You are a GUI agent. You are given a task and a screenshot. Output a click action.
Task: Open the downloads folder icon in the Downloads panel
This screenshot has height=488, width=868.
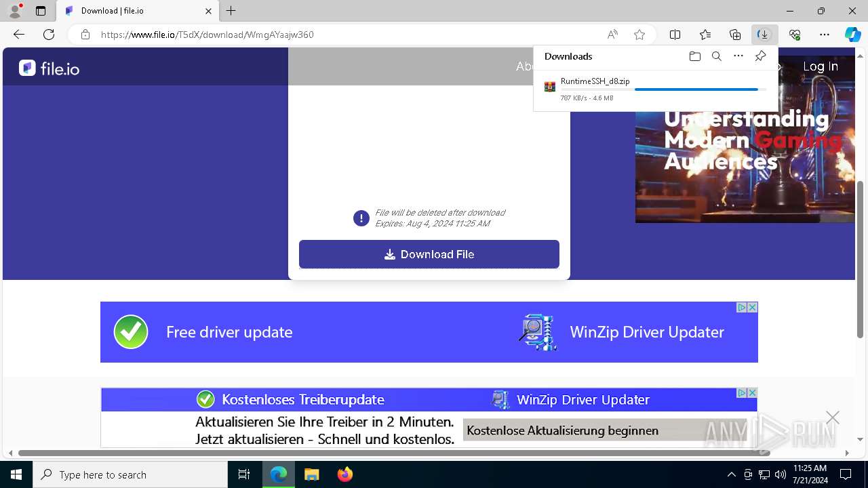pyautogui.click(x=694, y=56)
